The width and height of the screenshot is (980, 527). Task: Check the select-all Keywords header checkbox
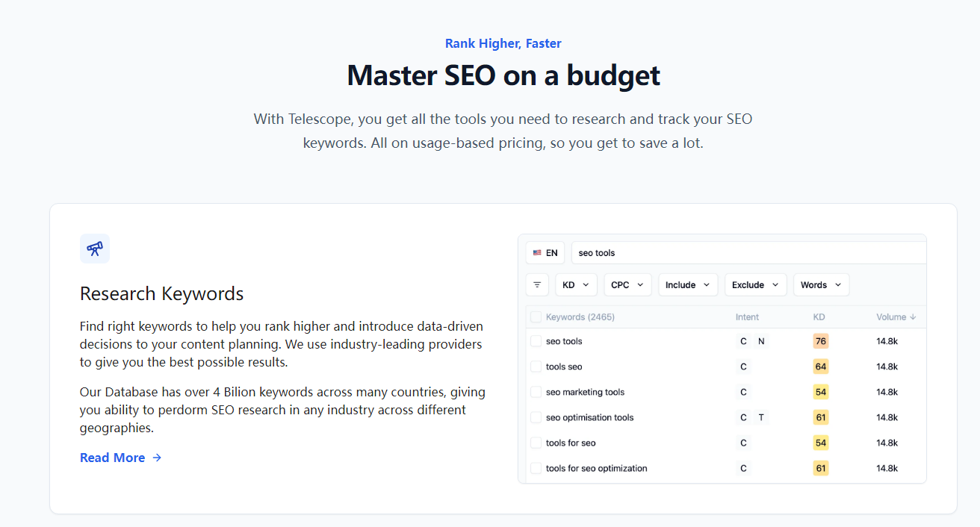pos(536,317)
